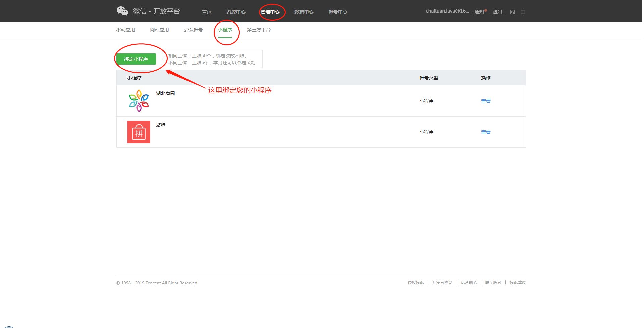Click 退出 to log out
Screen dimensions: 644x328
(x=497, y=12)
